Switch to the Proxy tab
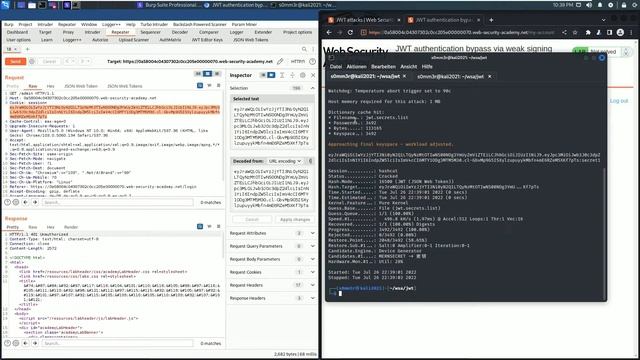640x360 pixels. pyautogui.click(x=68, y=32)
